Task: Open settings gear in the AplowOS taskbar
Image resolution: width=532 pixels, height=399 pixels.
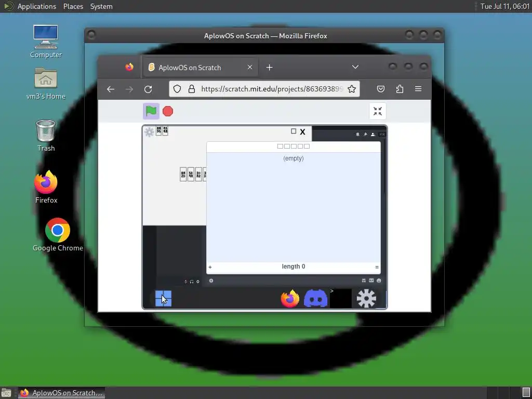Action: tap(366, 299)
